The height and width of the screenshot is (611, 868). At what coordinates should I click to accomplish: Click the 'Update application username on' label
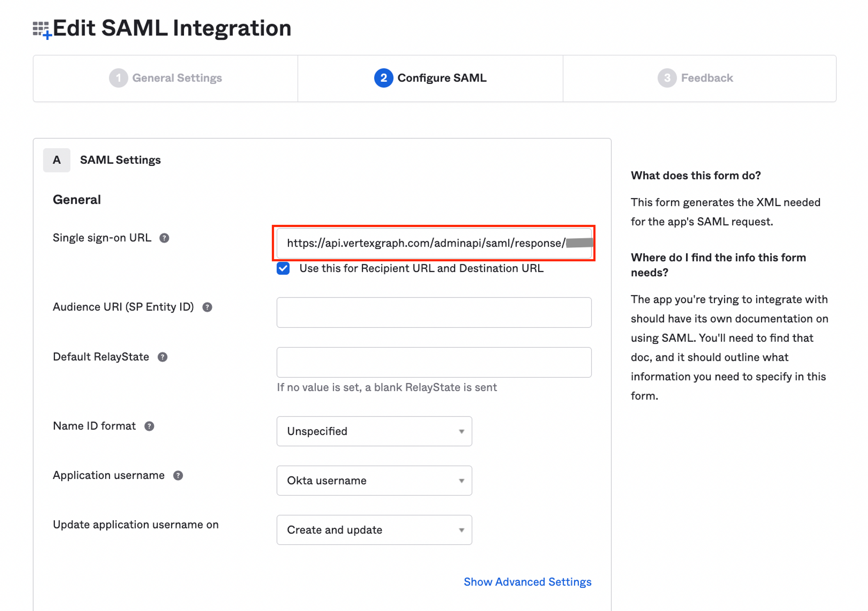(x=136, y=525)
